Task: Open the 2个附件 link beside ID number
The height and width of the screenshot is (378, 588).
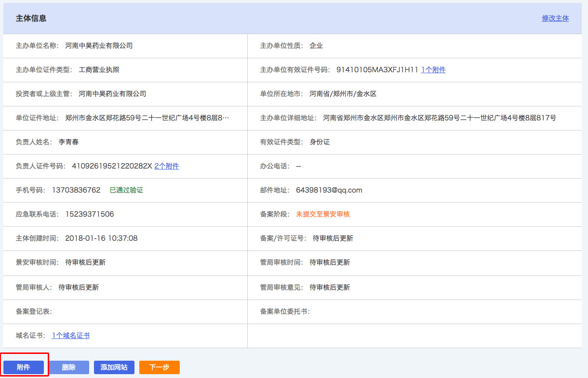Action: click(166, 166)
